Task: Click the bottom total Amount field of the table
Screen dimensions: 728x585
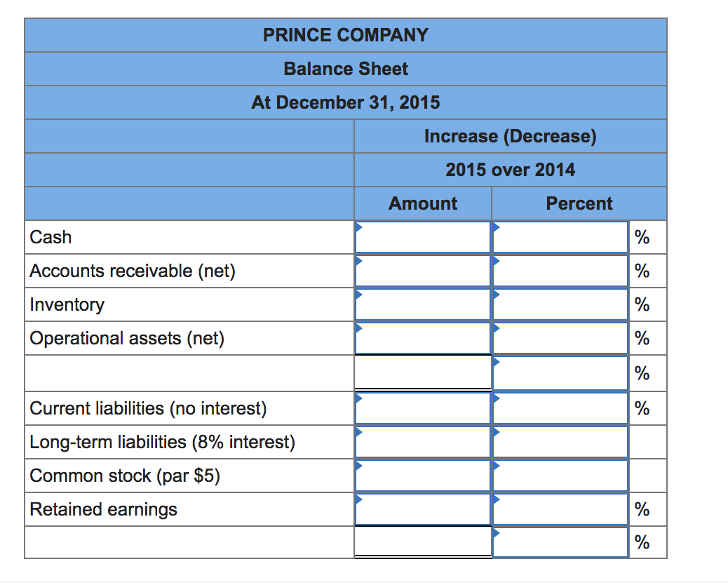Action: [x=423, y=542]
